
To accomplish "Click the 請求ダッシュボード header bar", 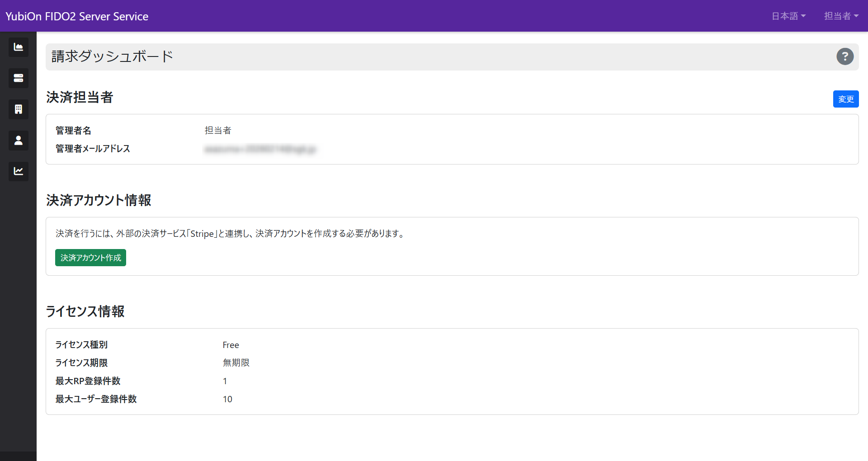I will tap(112, 56).
